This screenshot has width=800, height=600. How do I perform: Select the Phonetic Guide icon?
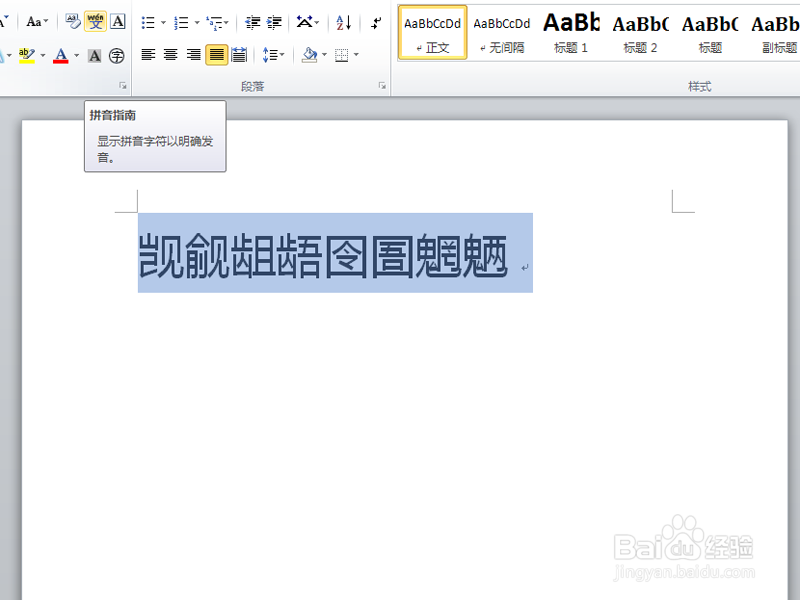[x=96, y=21]
